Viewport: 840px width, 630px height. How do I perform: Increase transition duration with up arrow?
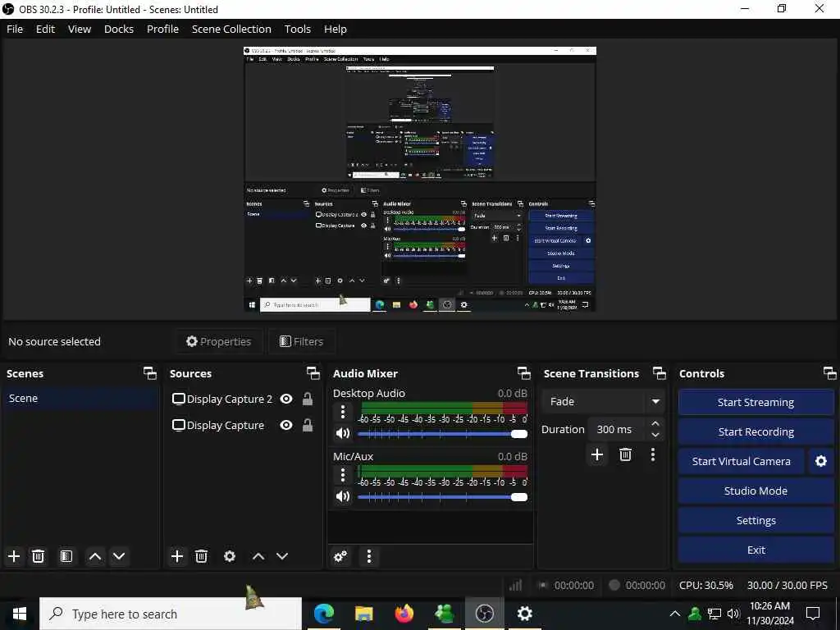655,423
